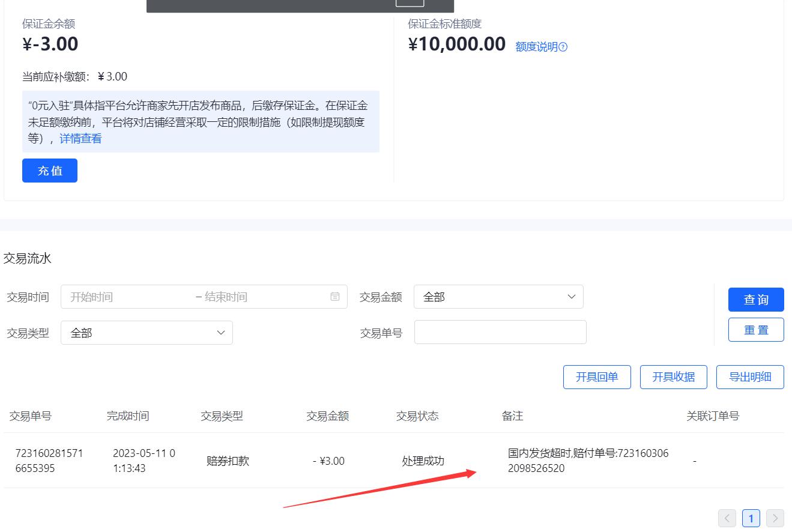Click the previous page arrow in pagination

pos(727,518)
